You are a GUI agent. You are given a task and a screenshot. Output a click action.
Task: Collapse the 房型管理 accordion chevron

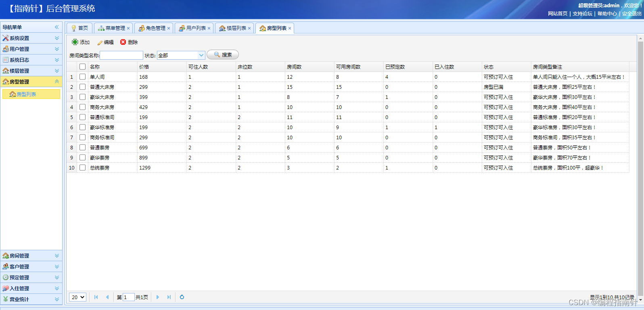57,82
